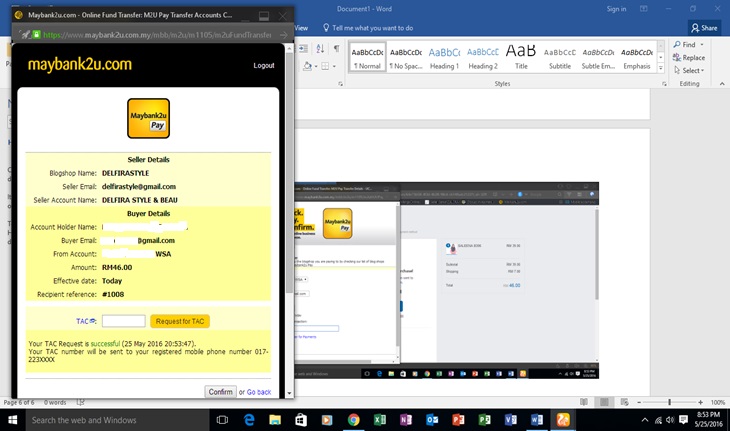This screenshot has height=431, width=730.
Task: Open the Borders dropdown arrow
Action: coord(334,66)
